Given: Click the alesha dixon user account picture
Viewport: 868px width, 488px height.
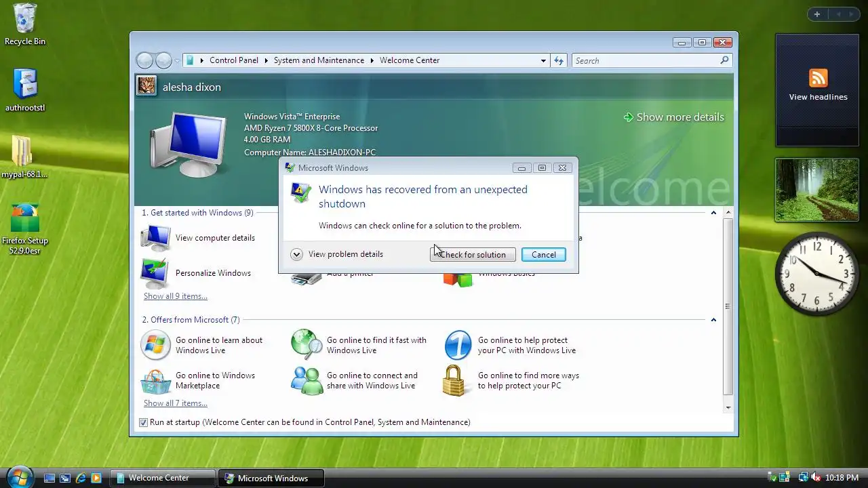Looking at the screenshot, I should point(146,85).
